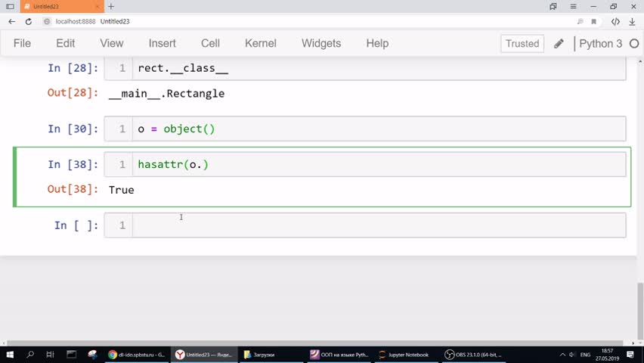
Task: Click the vertical scrollbar thumb
Action: (640, 312)
